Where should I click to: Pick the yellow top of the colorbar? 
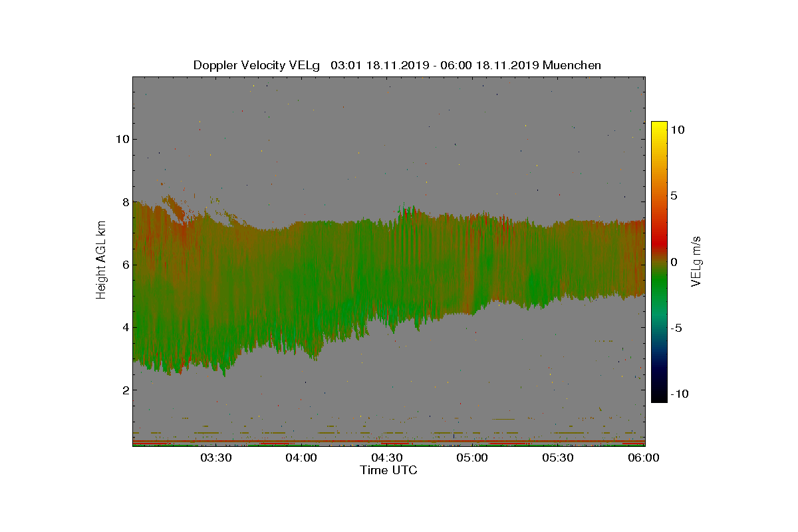pyautogui.click(x=659, y=126)
